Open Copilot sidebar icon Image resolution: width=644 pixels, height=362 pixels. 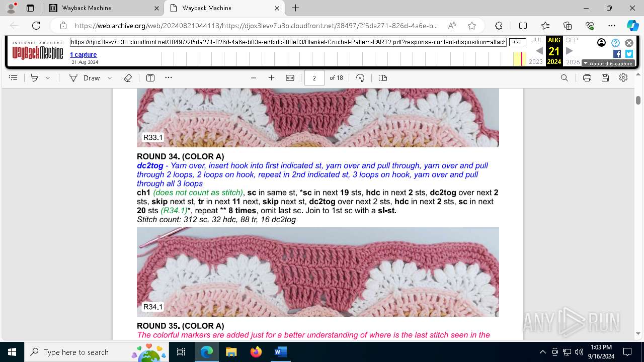tap(632, 26)
